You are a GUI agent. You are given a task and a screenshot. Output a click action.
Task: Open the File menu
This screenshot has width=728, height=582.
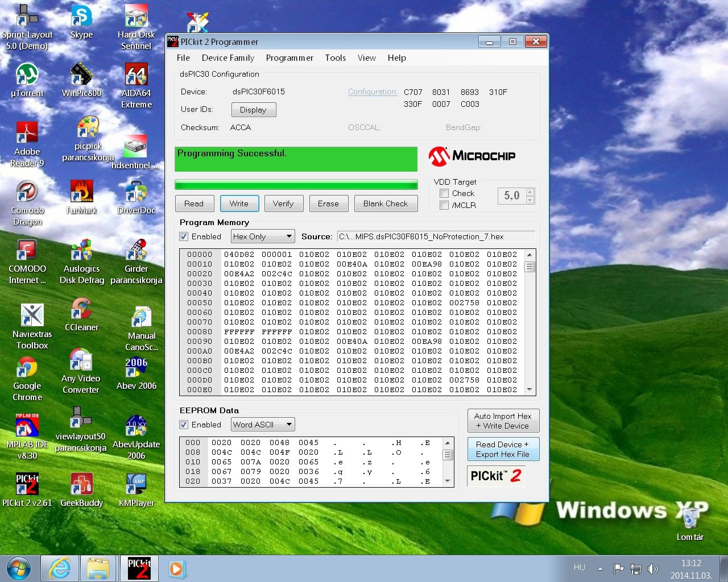click(x=183, y=58)
